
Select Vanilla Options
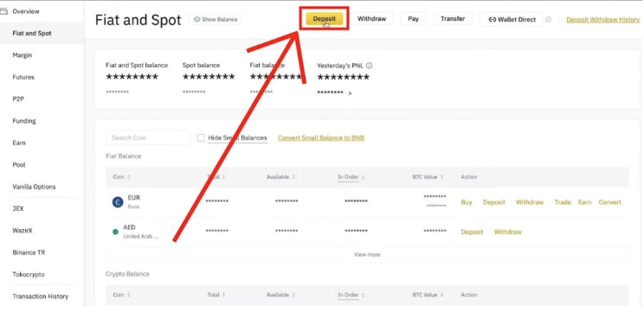(x=34, y=187)
